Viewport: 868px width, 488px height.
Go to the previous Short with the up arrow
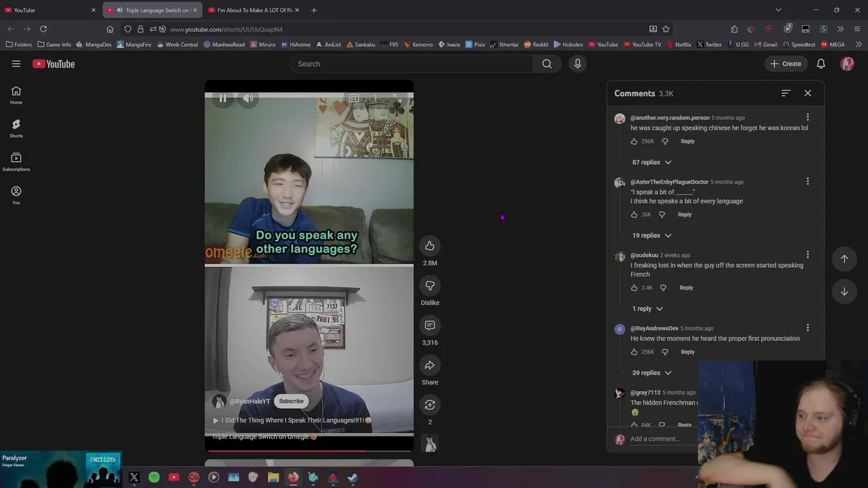[844, 259]
